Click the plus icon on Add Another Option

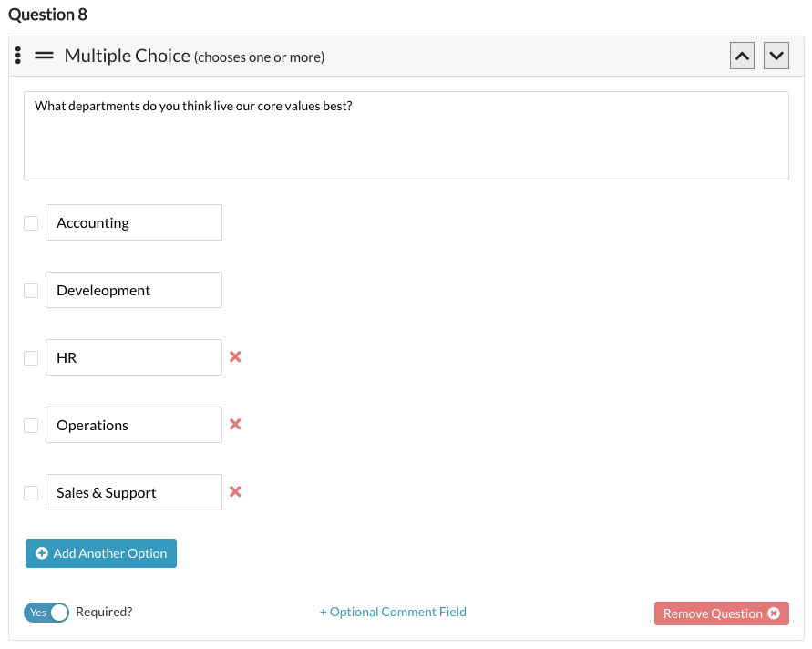coord(41,552)
